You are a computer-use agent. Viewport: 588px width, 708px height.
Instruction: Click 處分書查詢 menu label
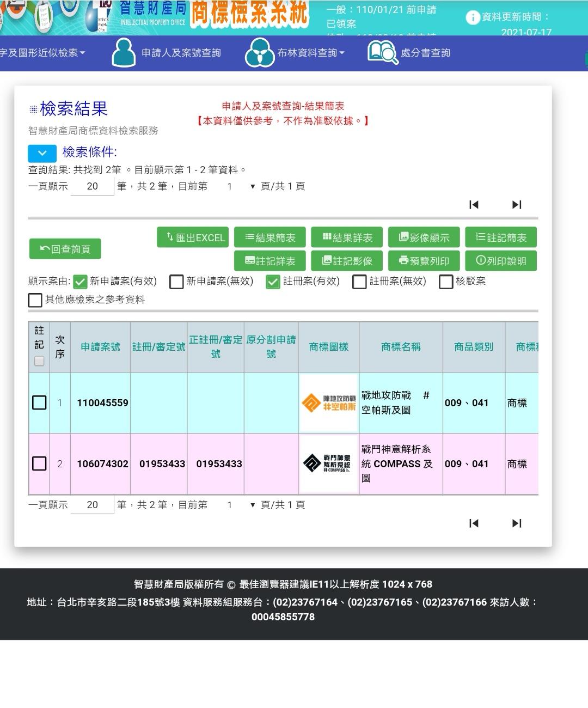tap(425, 53)
